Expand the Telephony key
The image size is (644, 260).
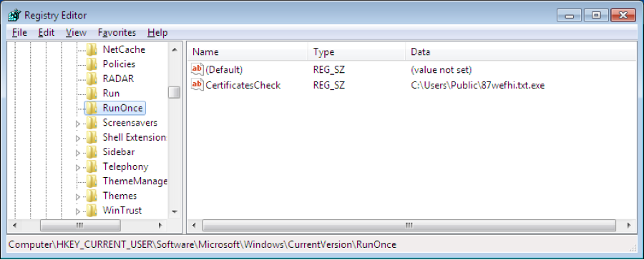(78, 167)
